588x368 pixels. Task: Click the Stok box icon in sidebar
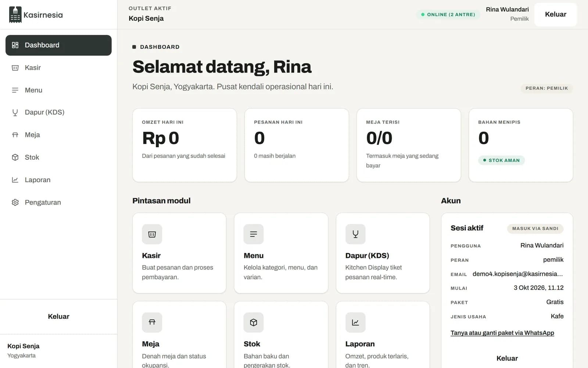15,158
